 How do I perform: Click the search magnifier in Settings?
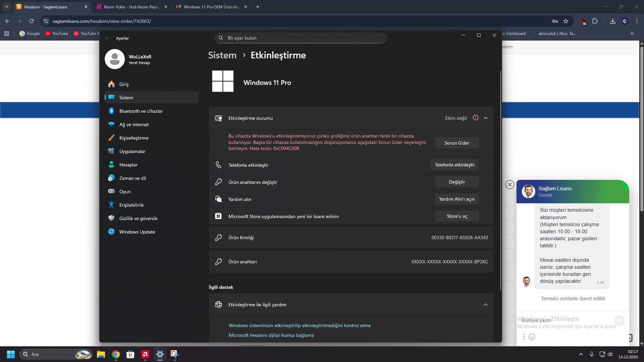(x=221, y=38)
